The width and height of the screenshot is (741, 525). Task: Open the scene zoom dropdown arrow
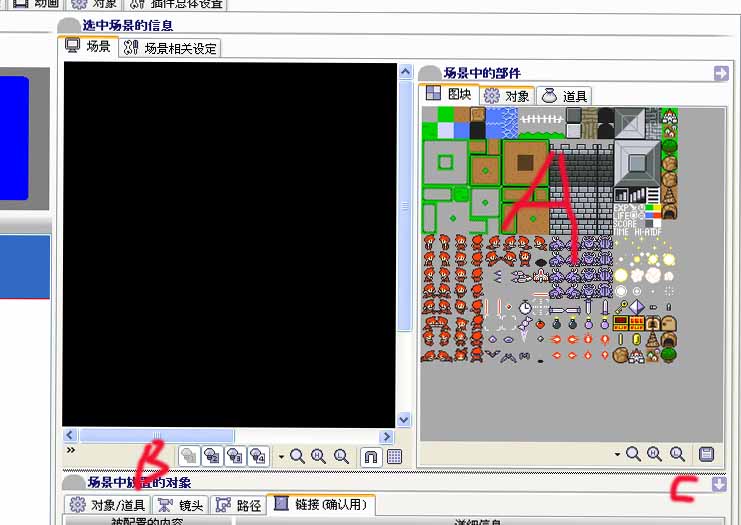tap(281, 456)
